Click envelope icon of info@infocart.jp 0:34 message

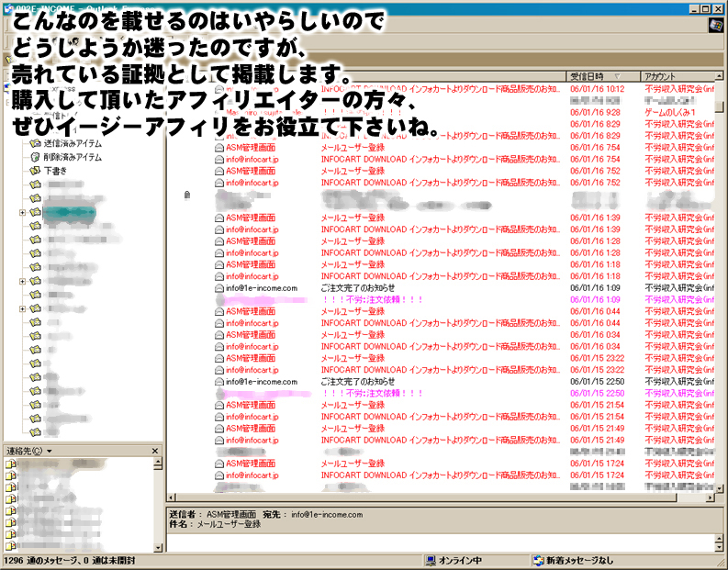point(219,346)
